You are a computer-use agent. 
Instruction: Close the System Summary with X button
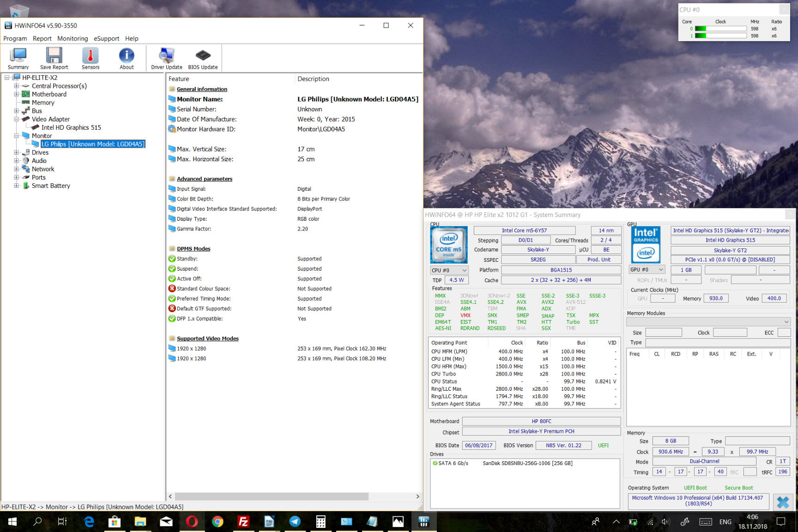(x=783, y=502)
